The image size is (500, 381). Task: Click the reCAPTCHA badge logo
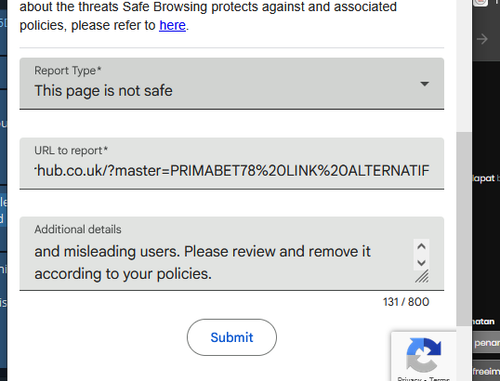click(424, 355)
